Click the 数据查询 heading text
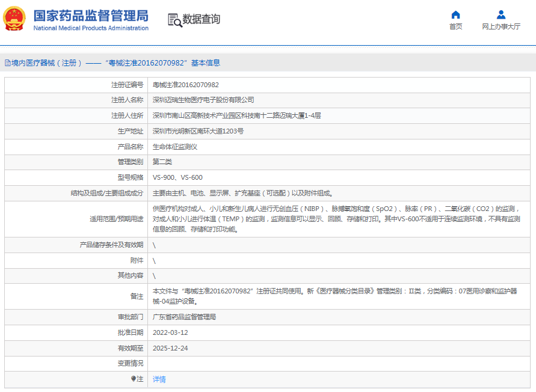 [202, 19]
